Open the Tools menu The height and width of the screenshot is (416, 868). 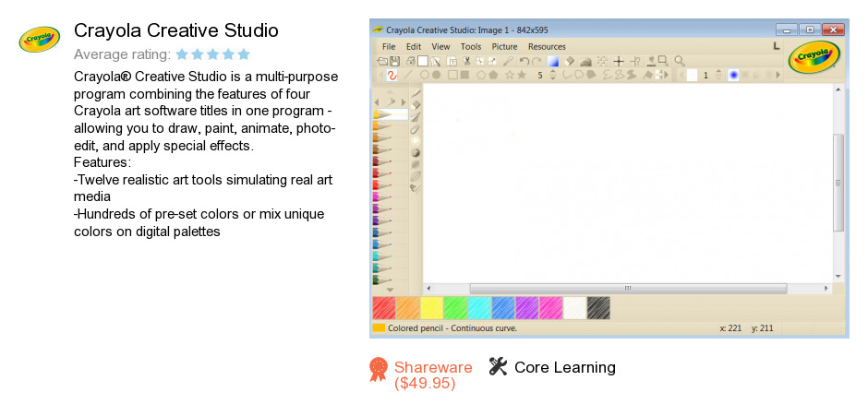pyautogui.click(x=471, y=46)
